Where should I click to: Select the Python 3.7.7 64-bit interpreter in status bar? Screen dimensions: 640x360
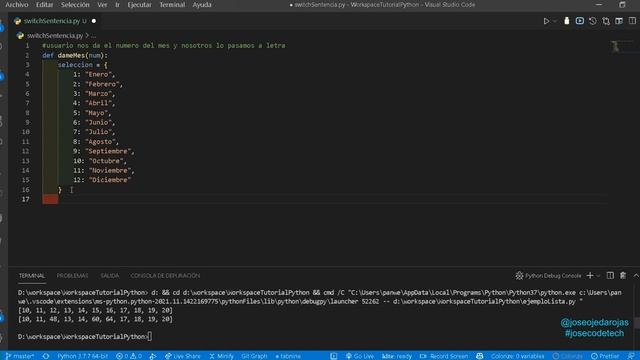coord(82,356)
